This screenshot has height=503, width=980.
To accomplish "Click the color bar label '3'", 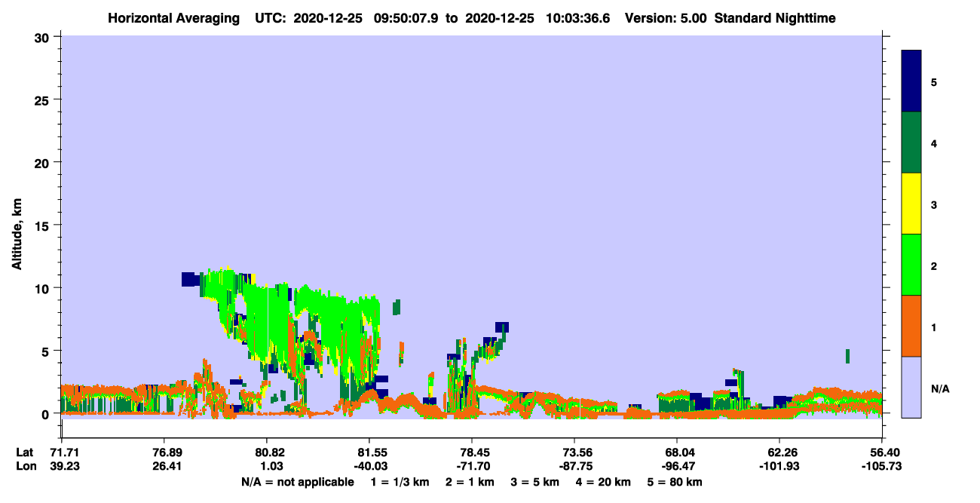I will coord(934,204).
